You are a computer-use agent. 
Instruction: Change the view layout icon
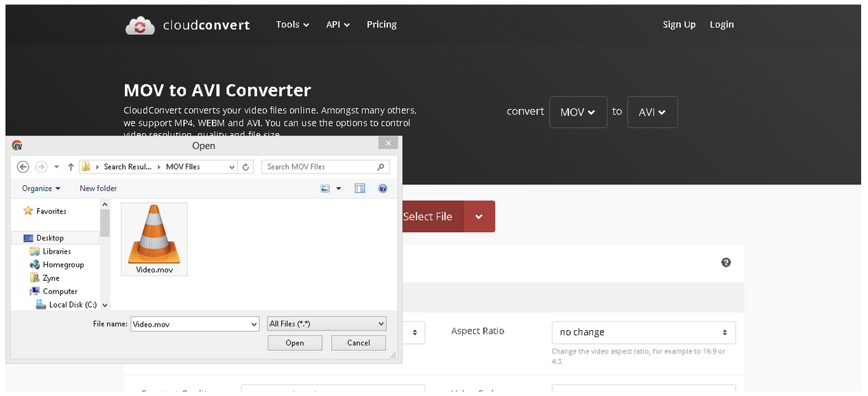coord(326,188)
